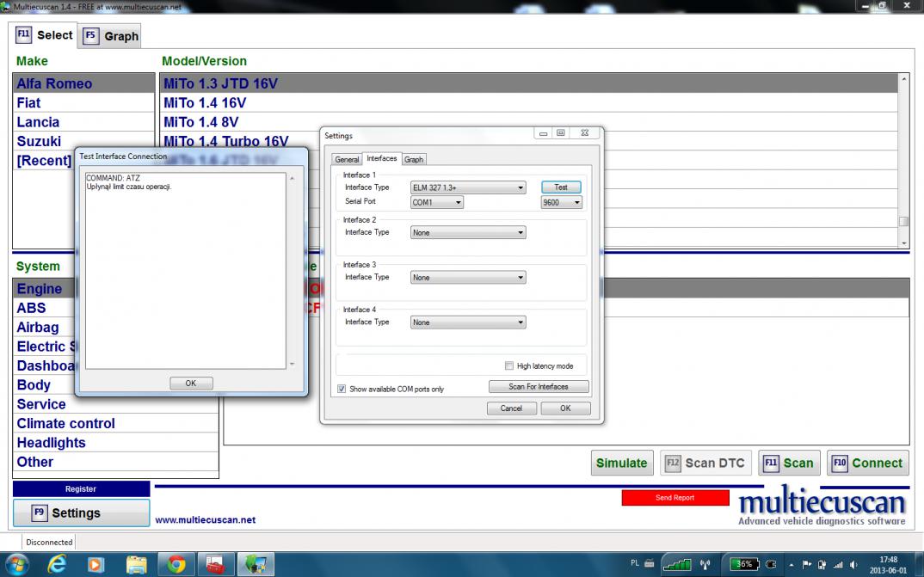Click the wireless antenna tray icon
This screenshot has width=924, height=577.
[x=705, y=564]
